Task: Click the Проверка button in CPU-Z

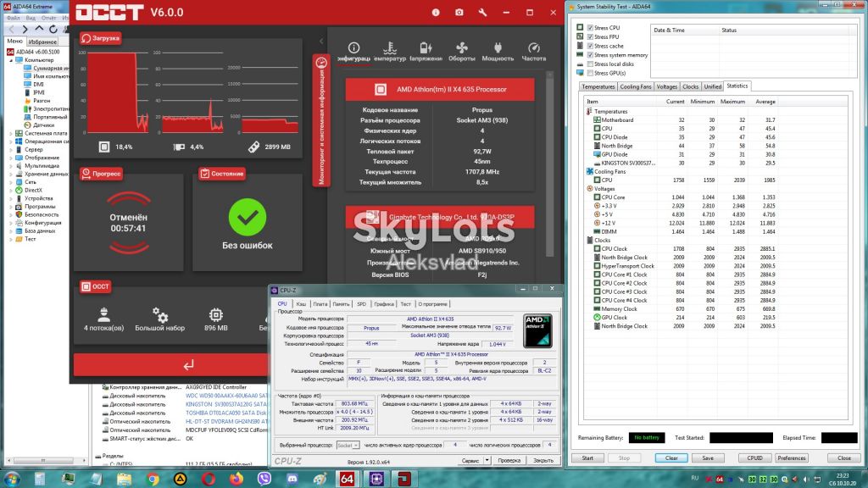Action: [x=509, y=460]
